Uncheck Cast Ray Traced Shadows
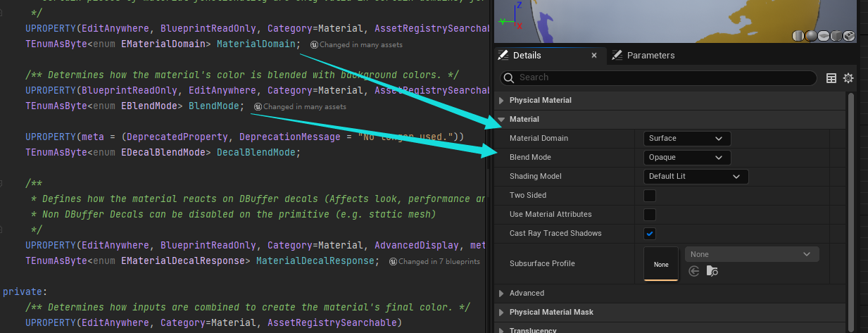 650,233
